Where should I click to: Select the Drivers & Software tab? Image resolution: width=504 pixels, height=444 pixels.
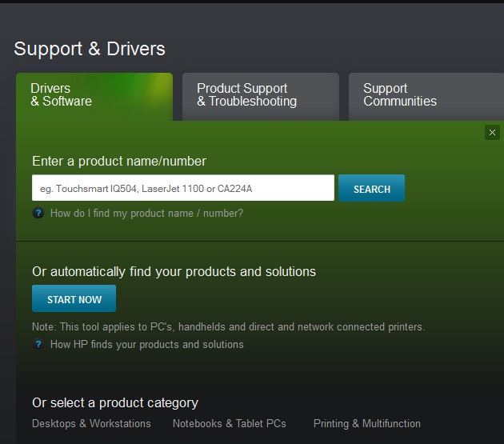tap(94, 97)
